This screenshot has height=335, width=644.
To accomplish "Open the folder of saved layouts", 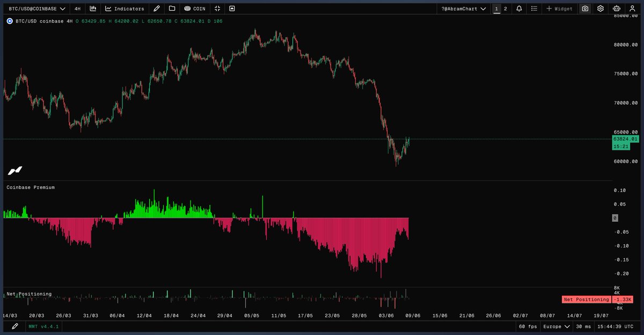I will click(172, 9).
